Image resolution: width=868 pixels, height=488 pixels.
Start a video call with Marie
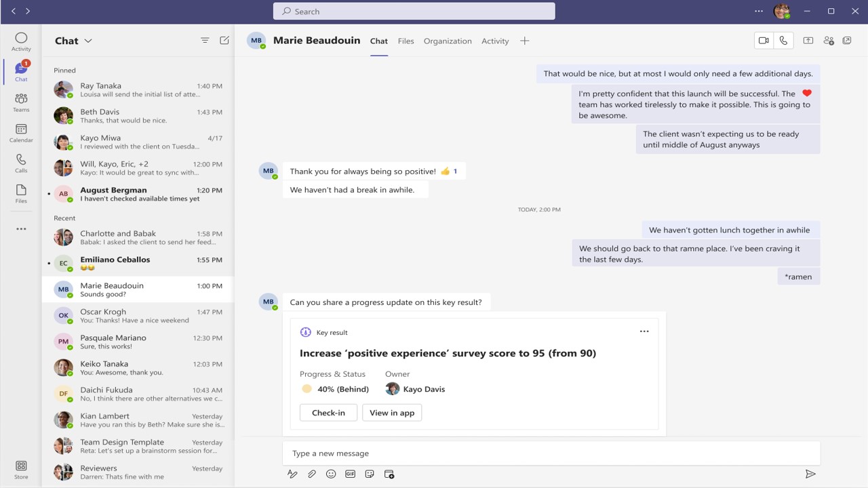(764, 41)
